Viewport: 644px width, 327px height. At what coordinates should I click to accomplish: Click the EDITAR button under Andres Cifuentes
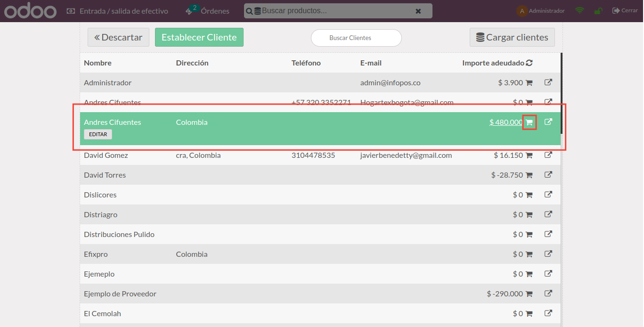click(x=98, y=134)
